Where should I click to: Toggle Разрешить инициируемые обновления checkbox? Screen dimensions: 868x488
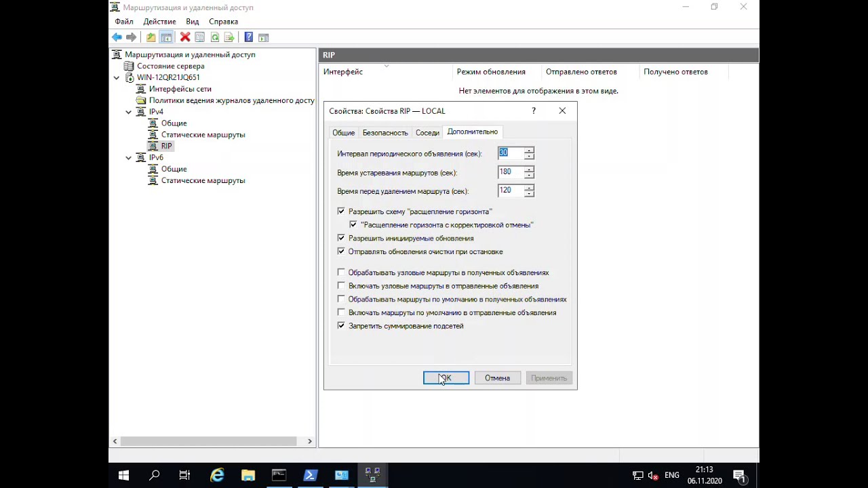(x=341, y=238)
